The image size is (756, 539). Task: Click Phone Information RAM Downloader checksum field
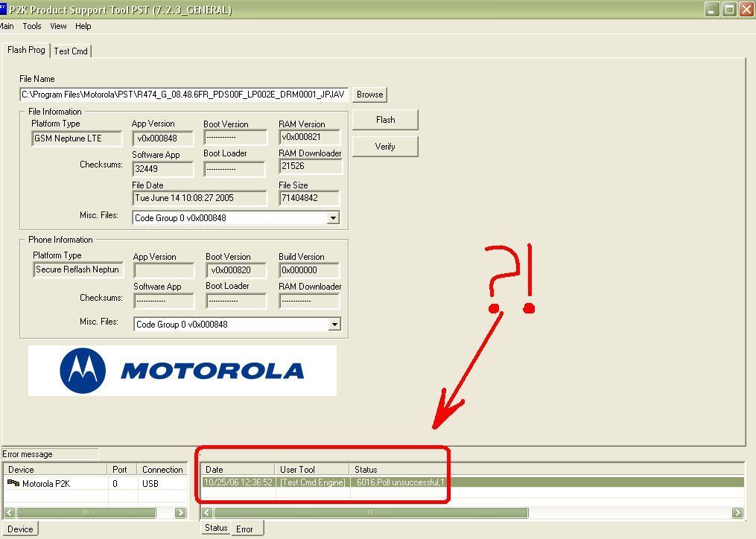click(x=309, y=301)
